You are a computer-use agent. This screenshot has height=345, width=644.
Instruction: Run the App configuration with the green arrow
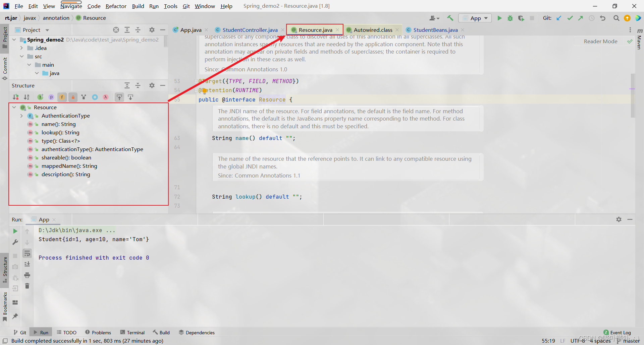pyautogui.click(x=499, y=18)
